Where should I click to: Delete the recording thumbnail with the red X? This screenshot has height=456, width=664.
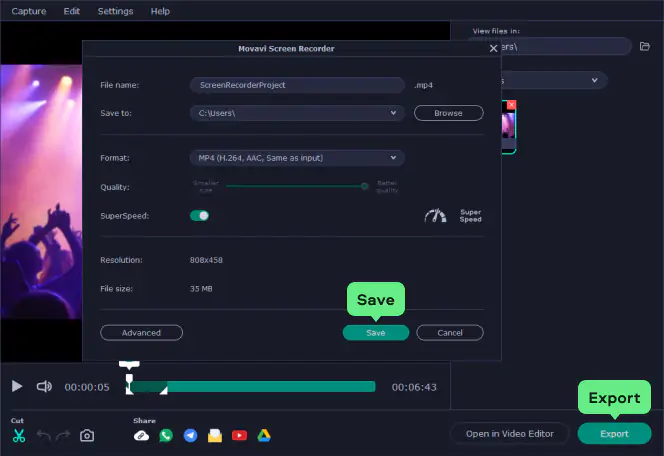[x=512, y=105]
